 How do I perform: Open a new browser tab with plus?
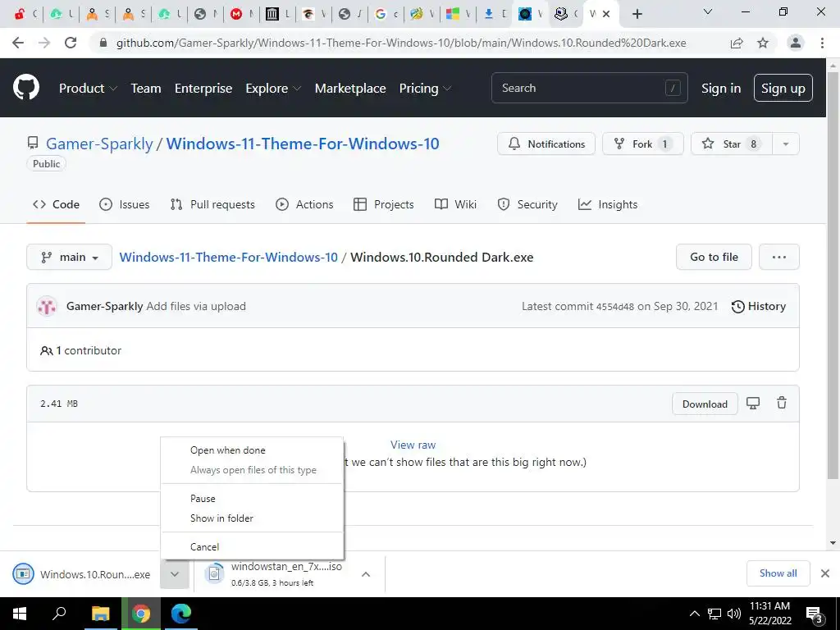637,14
